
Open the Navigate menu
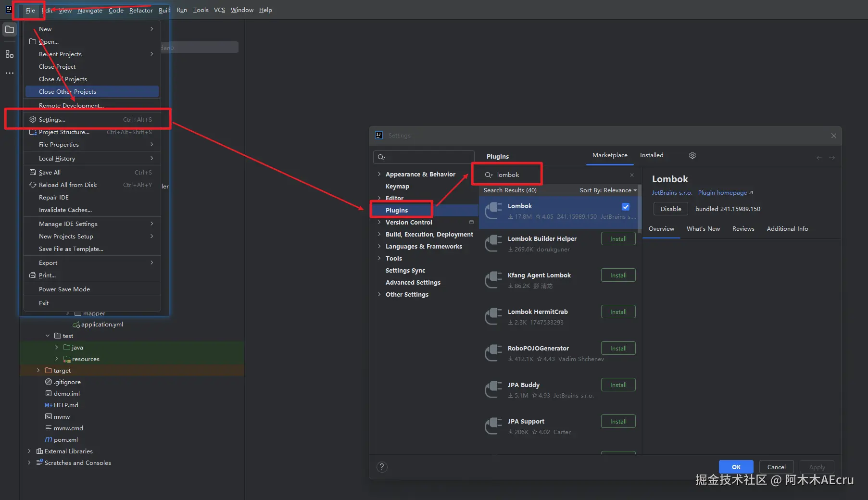(x=90, y=10)
